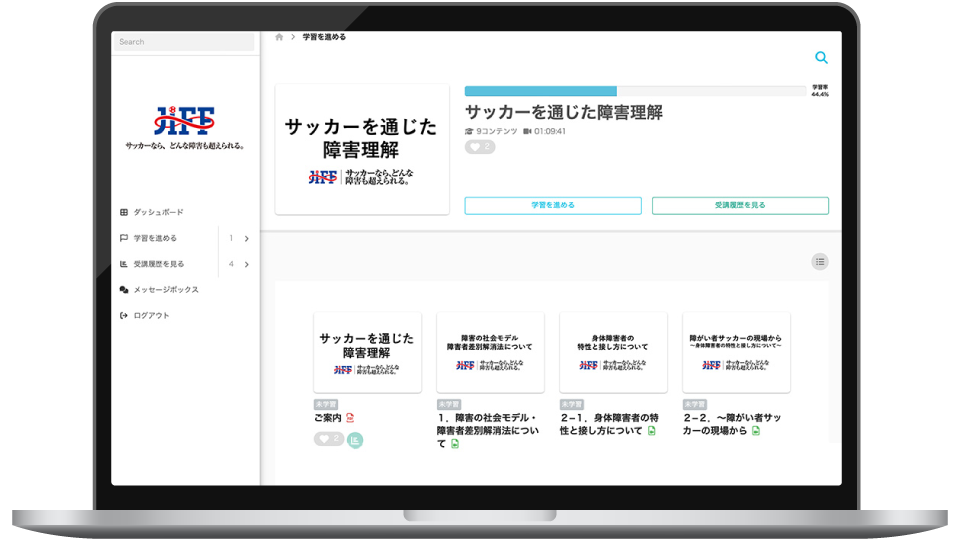Image resolution: width=960 pixels, height=540 pixels.
Task: Click the 学習を進める breadcrumb item
Action: pos(324,37)
